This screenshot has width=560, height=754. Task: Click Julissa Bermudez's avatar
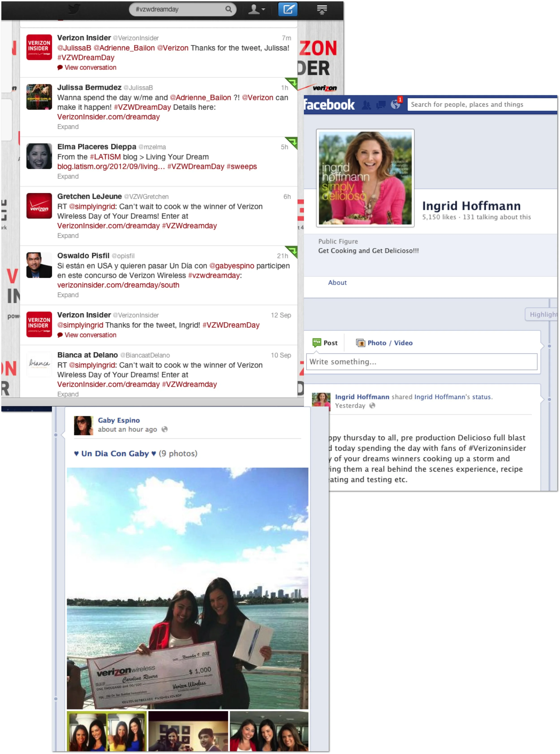click(x=39, y=97)
